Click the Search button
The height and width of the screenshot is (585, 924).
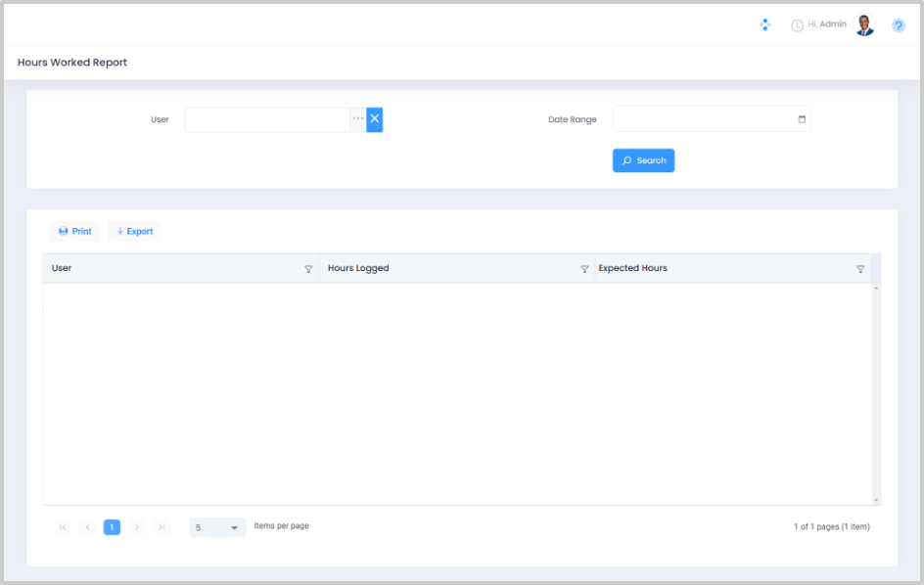coord(643,160)
